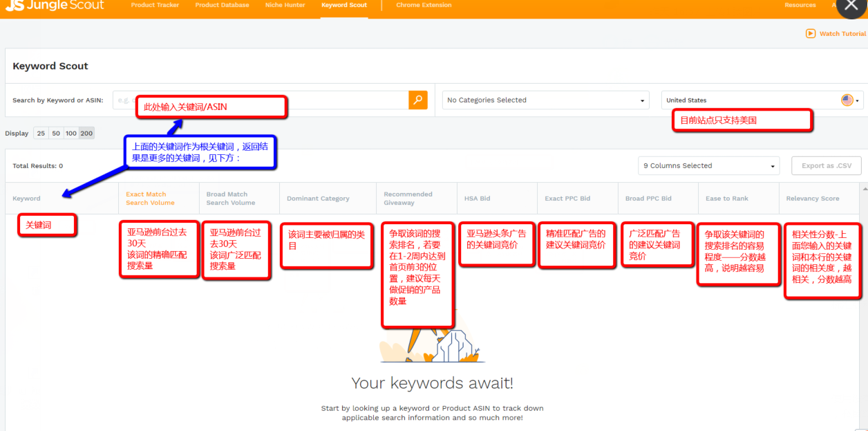Open the Watch Tutorial link
The width and height of the screenshot is (868, 431).
[x=836, y=34]
